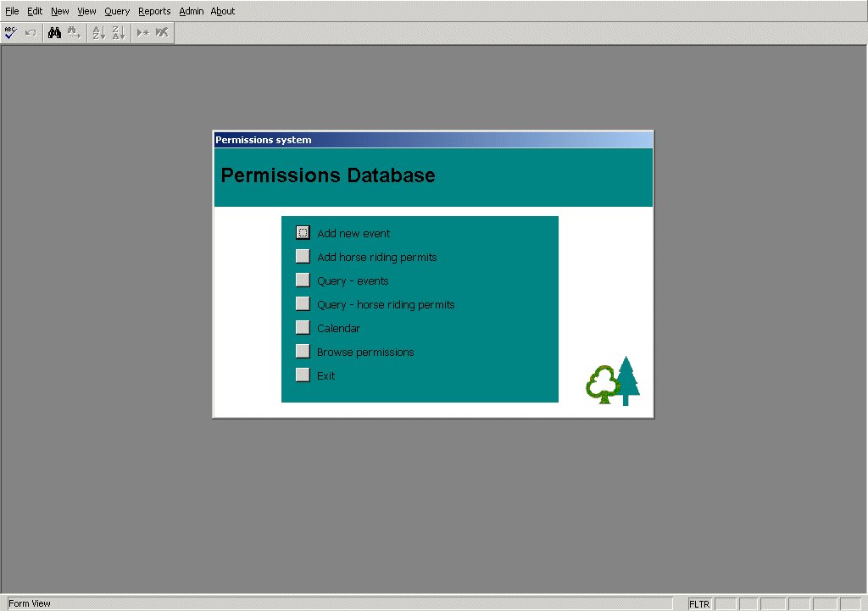This screenshot has height=611, width=868.
Task: Run the ABC spelling check tool
Action: (10, 33)
